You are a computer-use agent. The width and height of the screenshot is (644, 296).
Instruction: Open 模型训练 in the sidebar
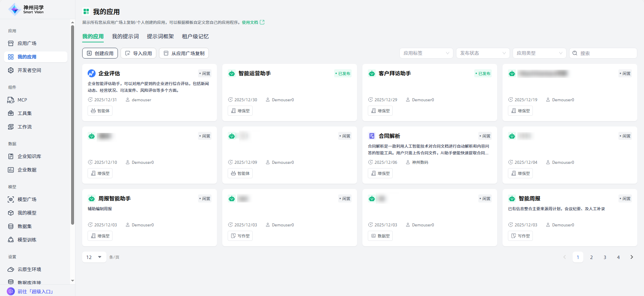27,240
